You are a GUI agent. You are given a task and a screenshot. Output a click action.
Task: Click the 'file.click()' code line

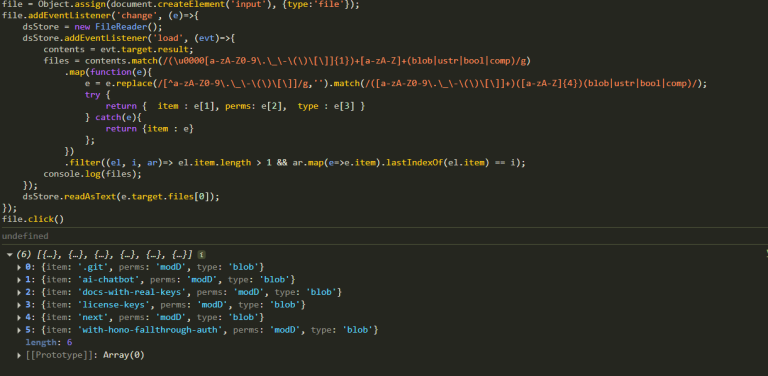[x=33, y=219]
